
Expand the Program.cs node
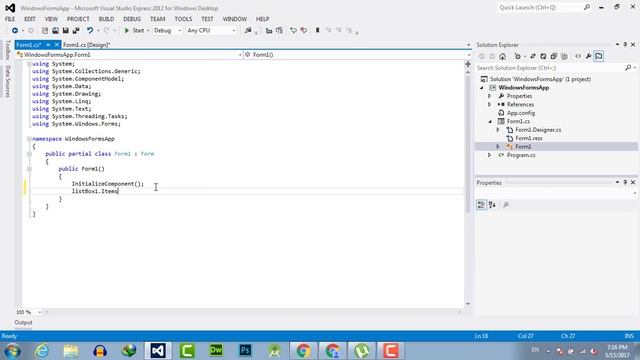click(x=490, y=155)
